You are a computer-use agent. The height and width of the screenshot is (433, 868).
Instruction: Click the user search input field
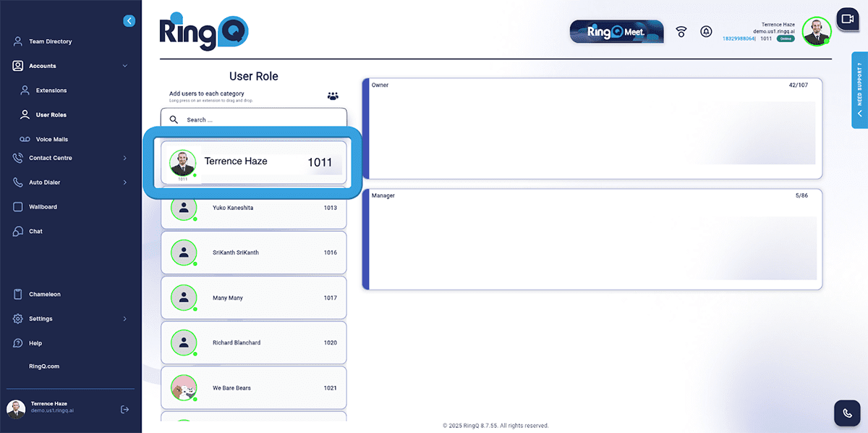260,119
